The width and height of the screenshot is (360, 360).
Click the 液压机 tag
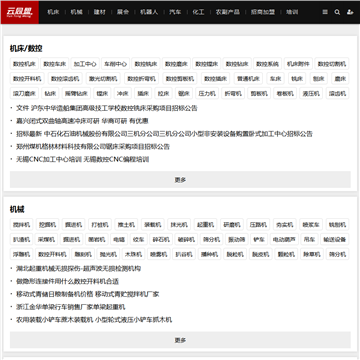click(311, 94)
